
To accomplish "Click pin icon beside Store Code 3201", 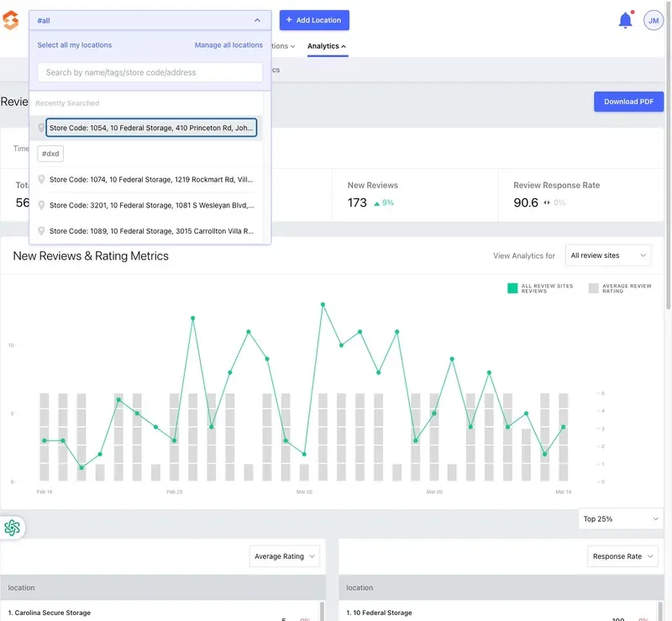I will (41, 205).
